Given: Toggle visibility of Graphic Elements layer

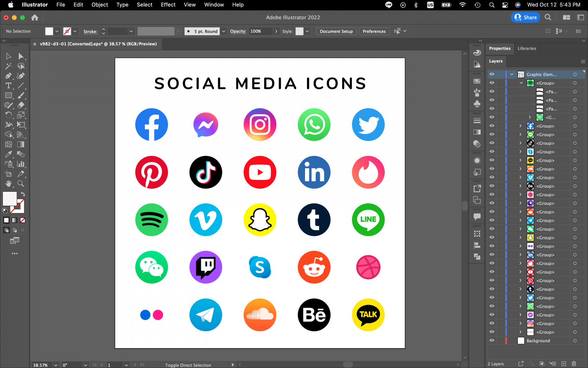Looking at the screenshot, I should [492, 74].
